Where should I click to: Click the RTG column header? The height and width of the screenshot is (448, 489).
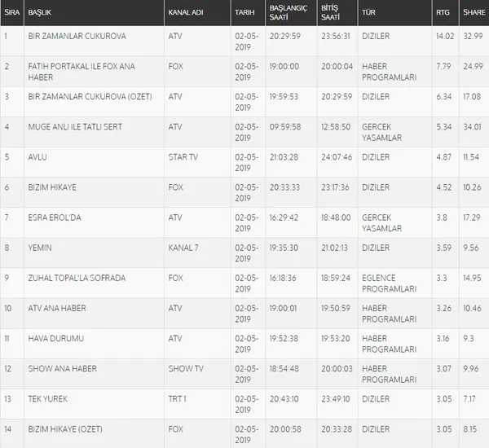pyautogui.click(x=445, y=12)
